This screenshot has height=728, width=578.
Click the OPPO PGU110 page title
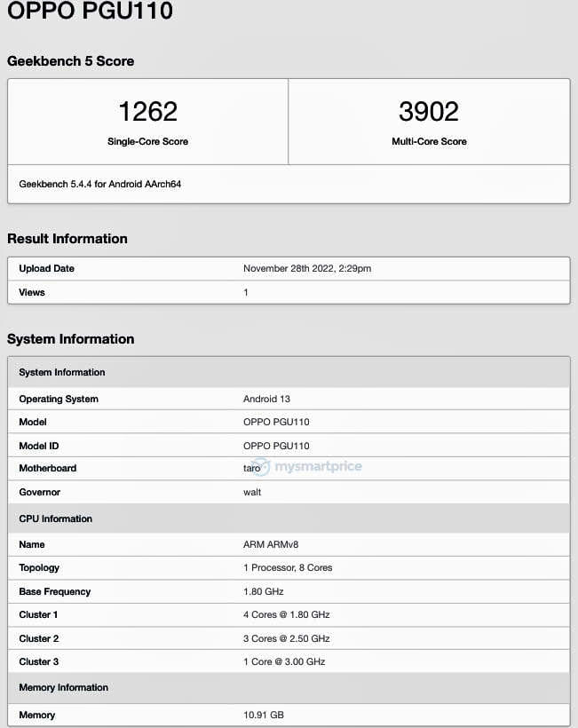pos(90,11)
